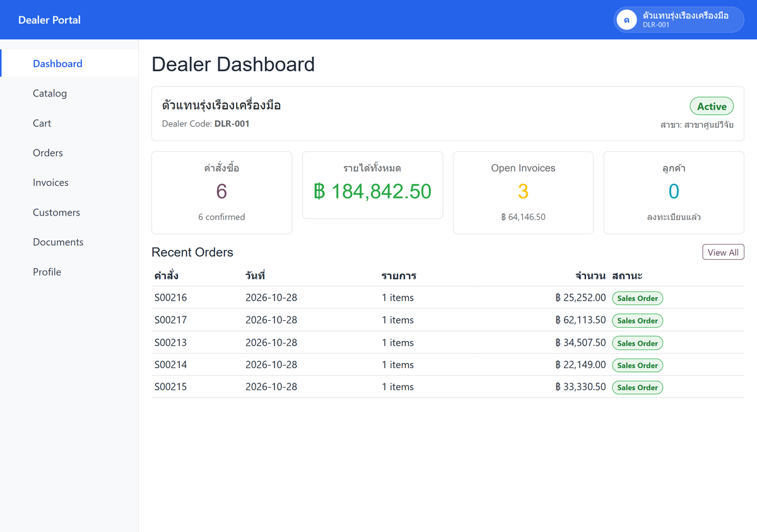This screenshot has width=757, height=532.
Task: Click 1 items in S00217 row
Action: [x=398, y=320]
